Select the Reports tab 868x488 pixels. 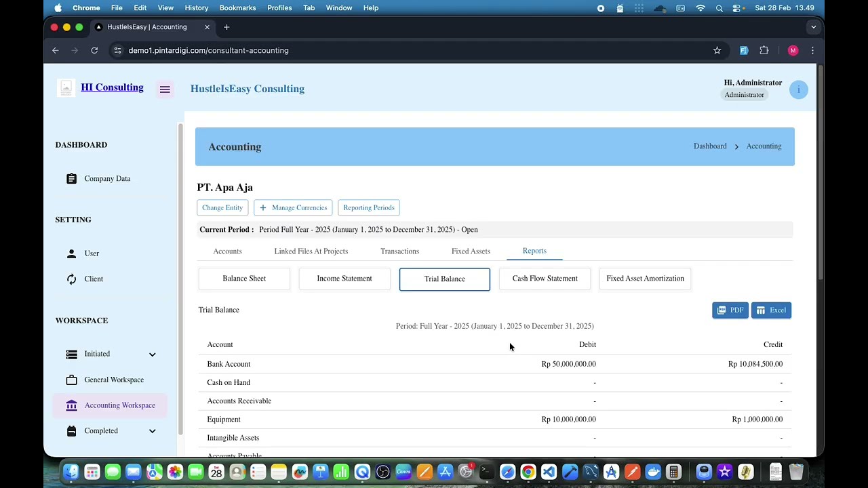[534, 251]
